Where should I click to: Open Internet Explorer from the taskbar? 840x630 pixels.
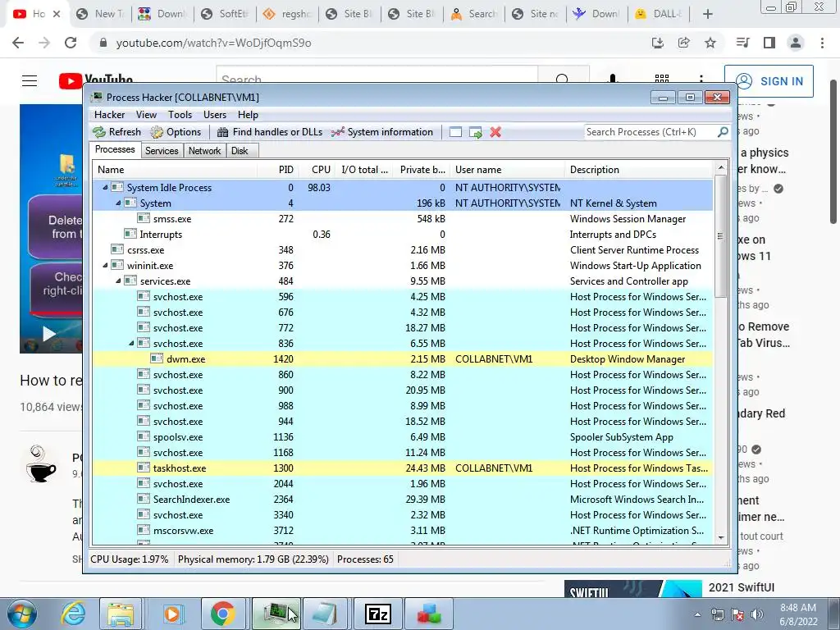(72, 614)
